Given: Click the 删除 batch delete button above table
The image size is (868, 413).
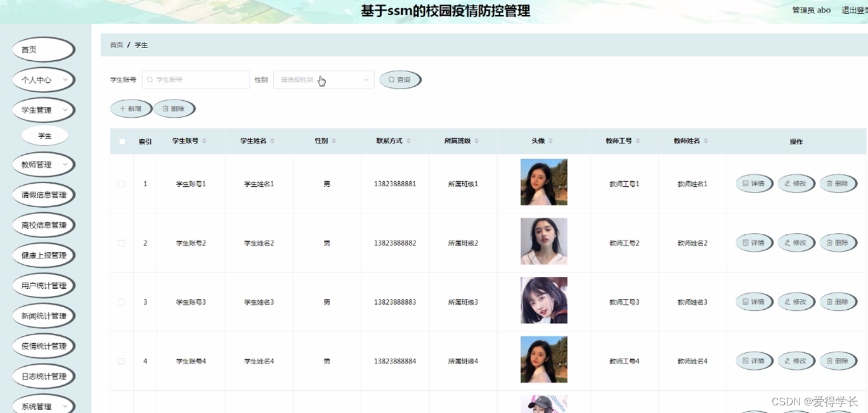Looking at the screenshot, I should pos(174,109).
